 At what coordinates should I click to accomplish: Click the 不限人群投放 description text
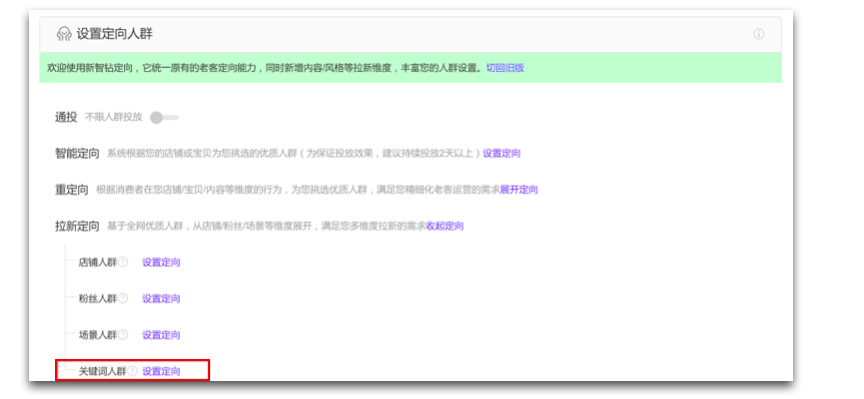tap(114, 117)
